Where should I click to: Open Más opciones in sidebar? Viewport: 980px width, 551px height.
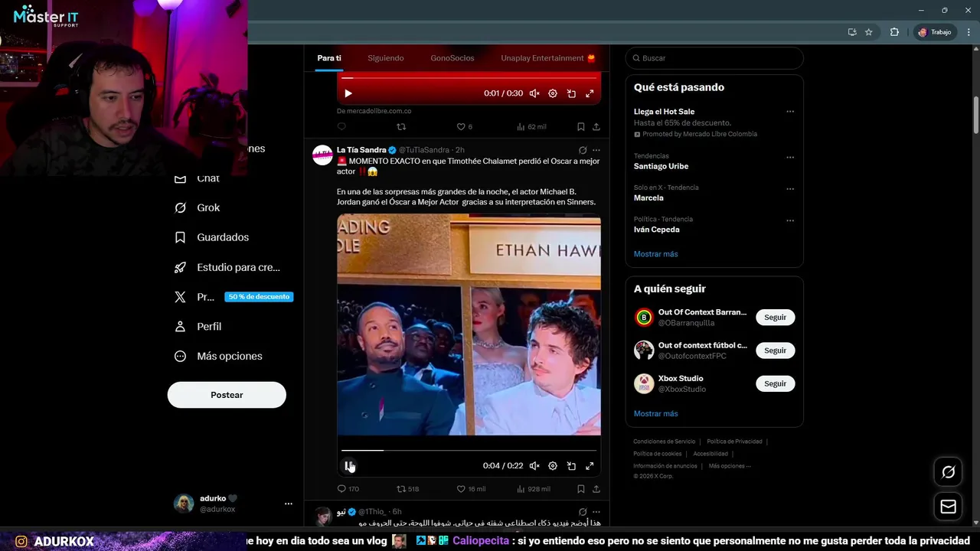pyautogui.click(x=218, y=356)
